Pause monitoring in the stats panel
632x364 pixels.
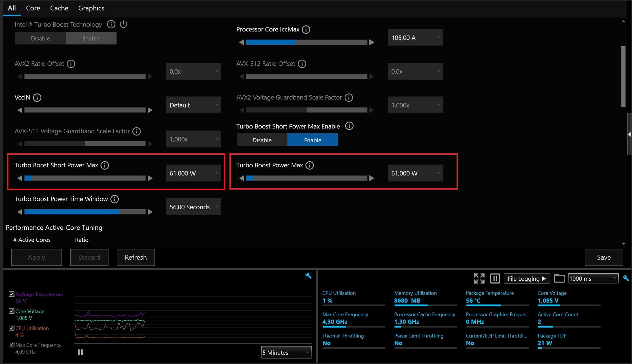click(x=495, y=278)
